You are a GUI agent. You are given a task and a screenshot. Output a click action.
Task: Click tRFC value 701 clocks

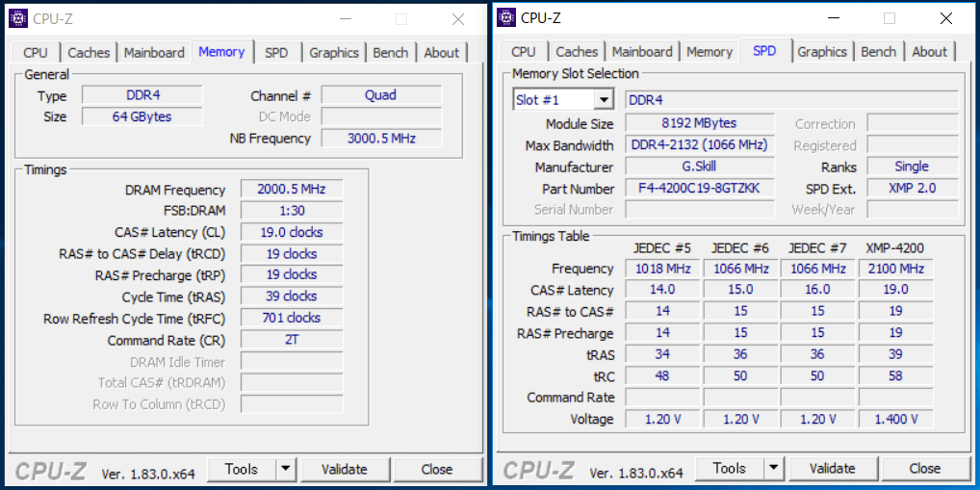292,318
